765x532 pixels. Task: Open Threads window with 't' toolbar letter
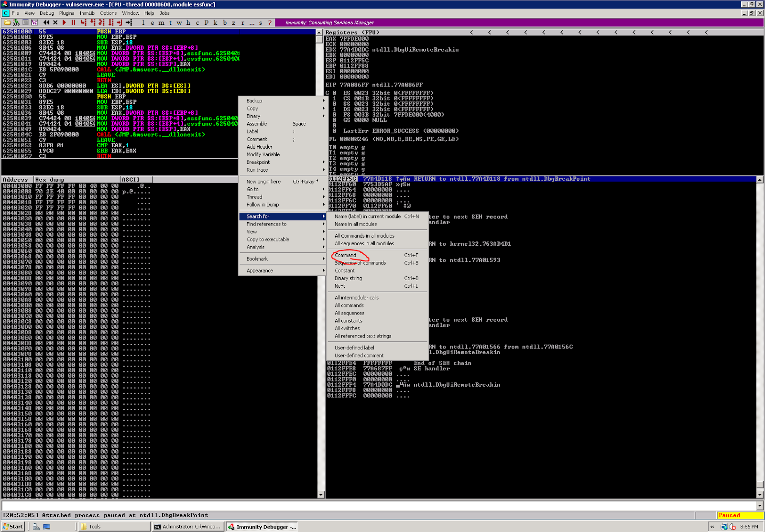tap(170, 22)
